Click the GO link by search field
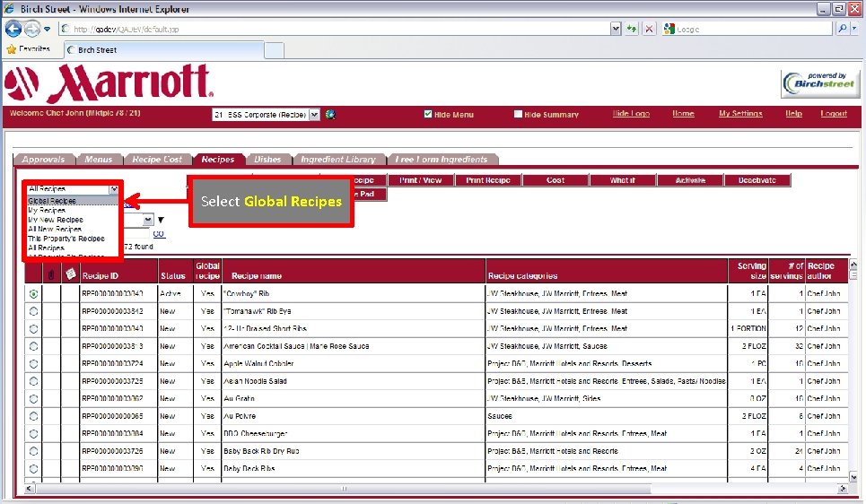This screenshot has width=866, height=504. coord(159,233)
